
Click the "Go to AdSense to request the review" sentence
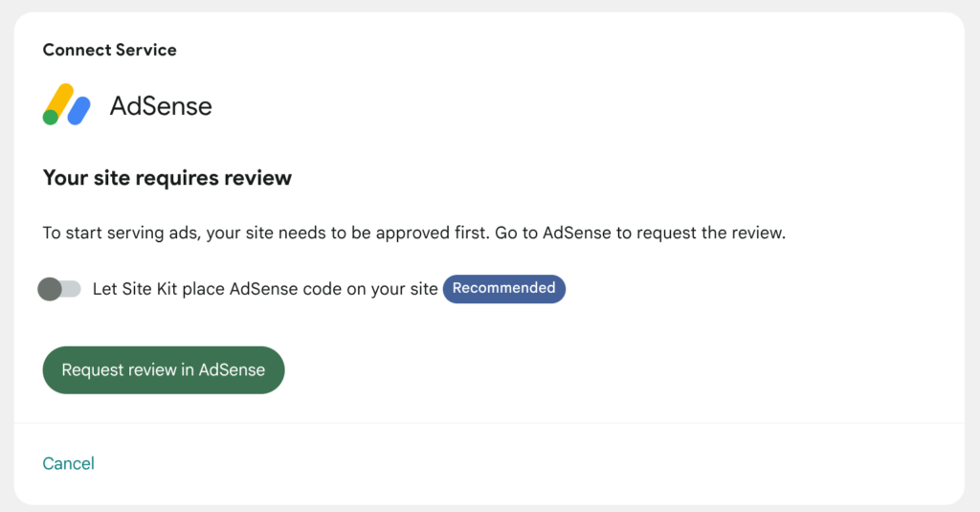pos(639,234)
